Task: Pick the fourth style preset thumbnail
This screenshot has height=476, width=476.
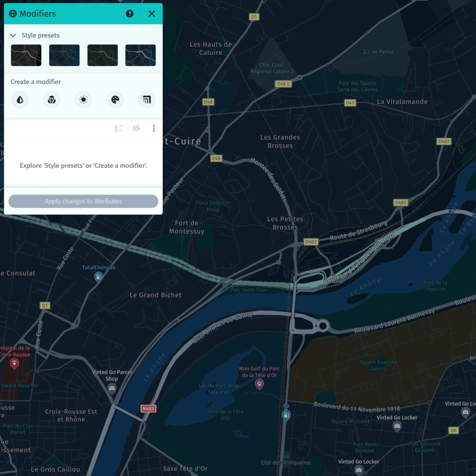Action: pos(140,55)
